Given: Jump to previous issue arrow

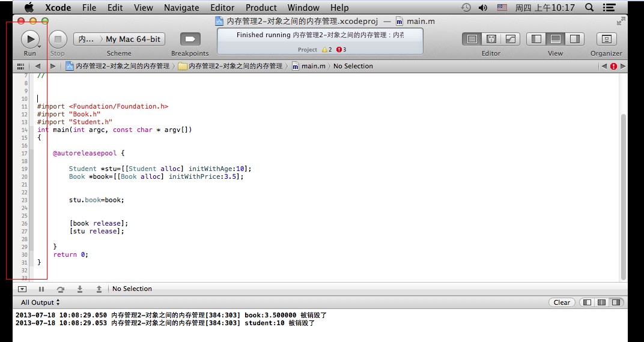Looking at the screenshot, I should [604, 66].
